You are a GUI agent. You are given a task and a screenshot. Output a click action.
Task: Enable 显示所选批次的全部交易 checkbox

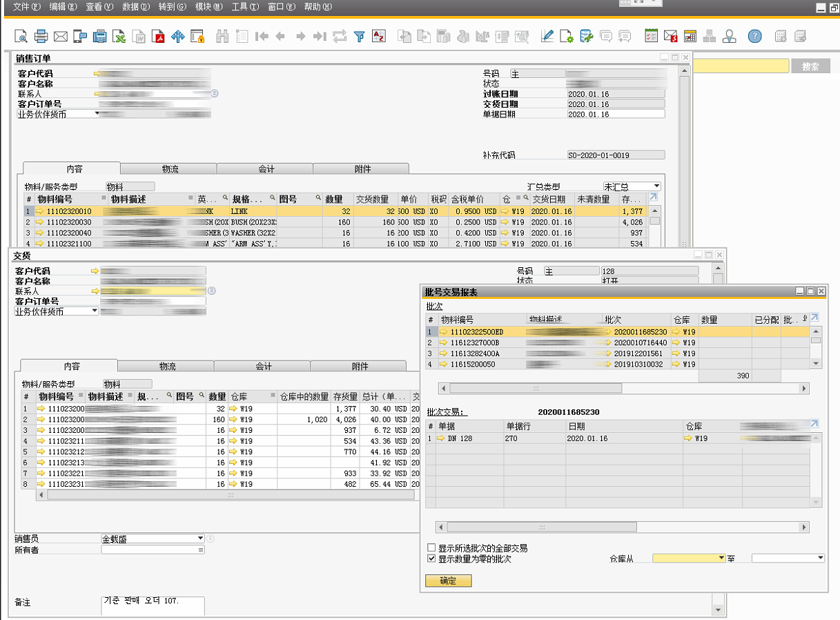pos(431,548)
